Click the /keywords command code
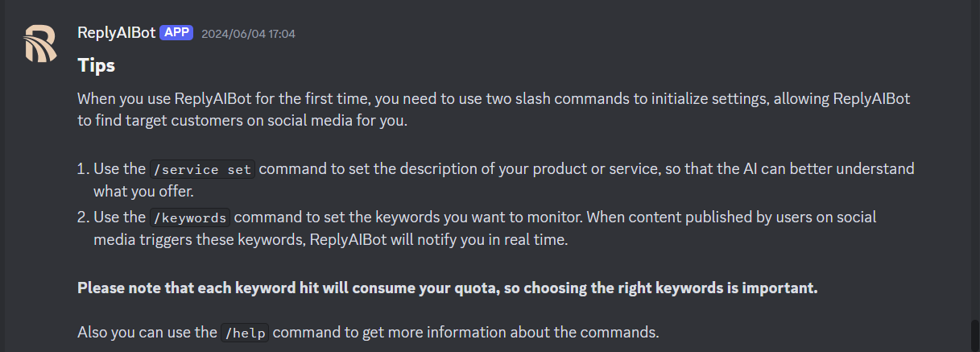980x352 pixels. (x=190, y=217)
